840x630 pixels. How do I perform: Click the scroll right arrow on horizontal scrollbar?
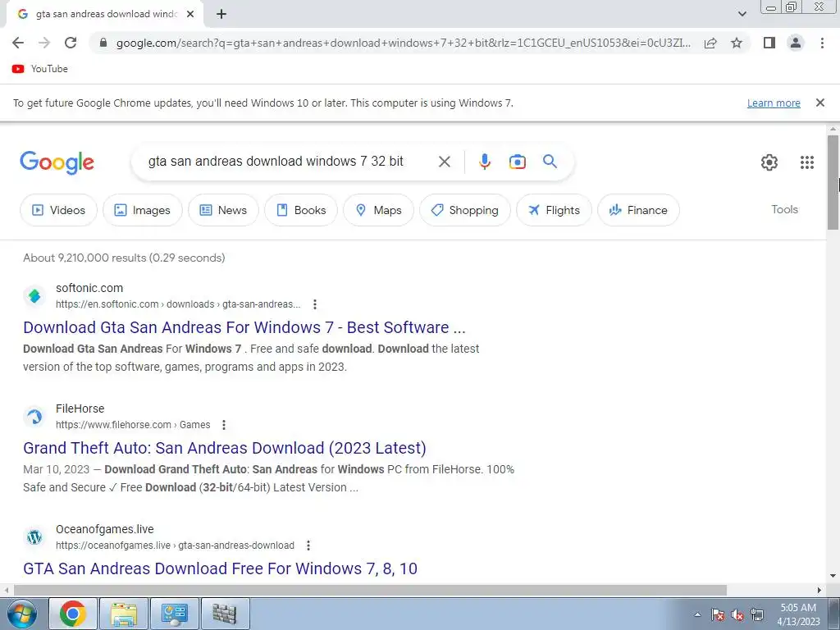tap(819, 591)
